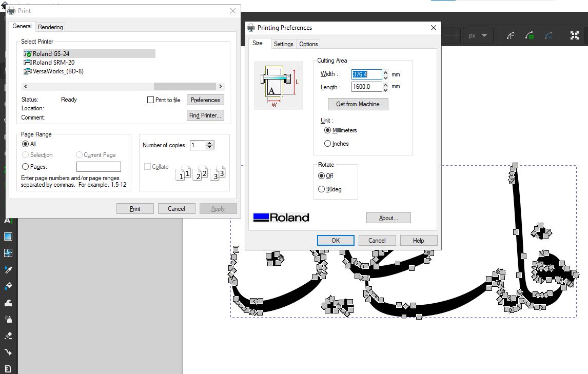
Task: Switch to the Rendering tab
Action: tap(50, 27)
